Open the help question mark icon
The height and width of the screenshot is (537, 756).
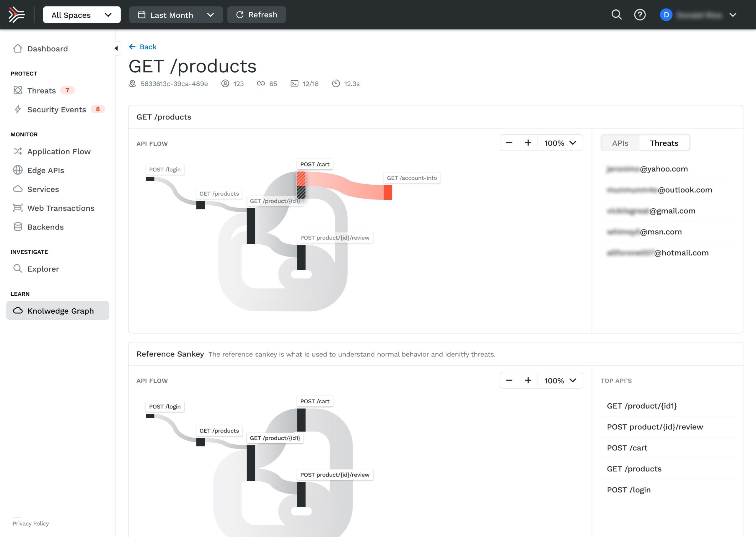[640, 14]
